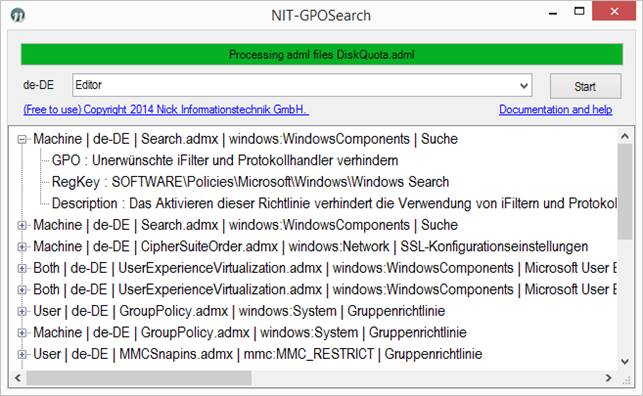Expand the User GroupPolicy.admx node

coord(22,311)
